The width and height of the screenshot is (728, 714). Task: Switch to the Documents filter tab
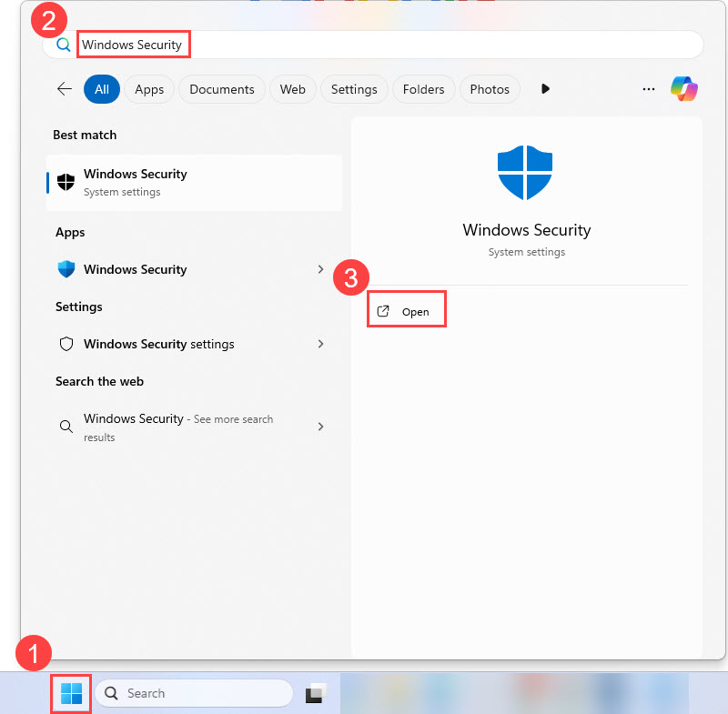pos(222,89)
